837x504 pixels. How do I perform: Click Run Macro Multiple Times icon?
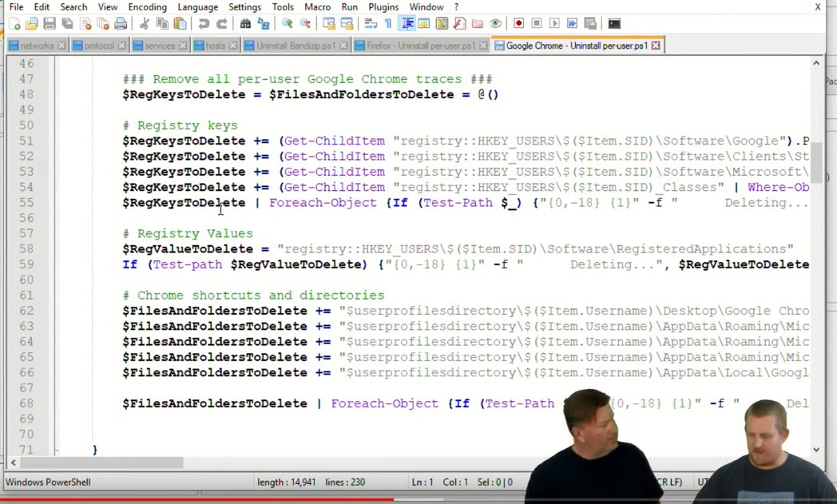click(x=572, y=23)
